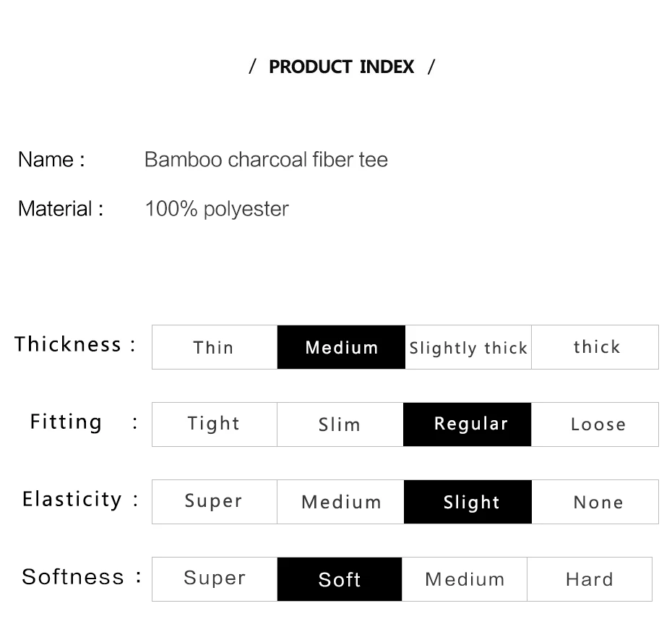
Task: Choose Super elasticity
Action: click(214, 501)
